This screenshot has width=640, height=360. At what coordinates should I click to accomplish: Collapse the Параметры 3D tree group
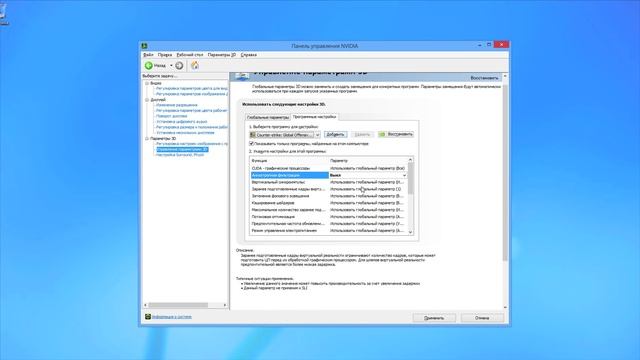tap(147, 138)
